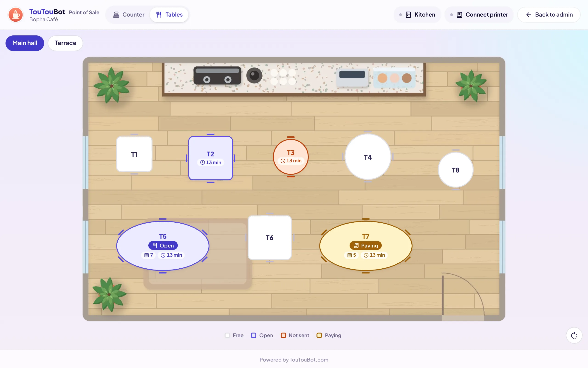Click the 13 min timer on T7
This screenshot has height=368, width=588.
tap(374, 255)
